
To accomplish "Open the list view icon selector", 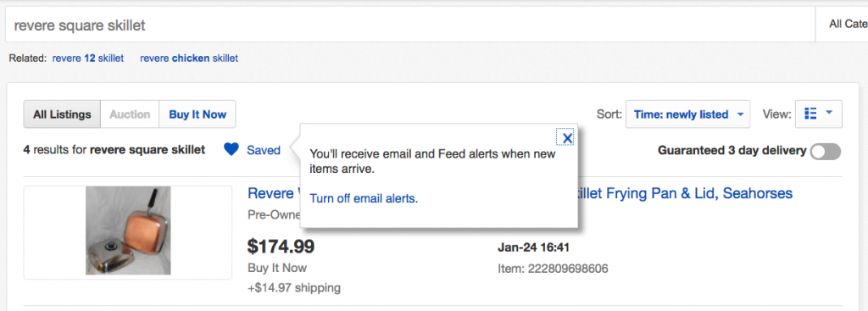I will [810, 114].
